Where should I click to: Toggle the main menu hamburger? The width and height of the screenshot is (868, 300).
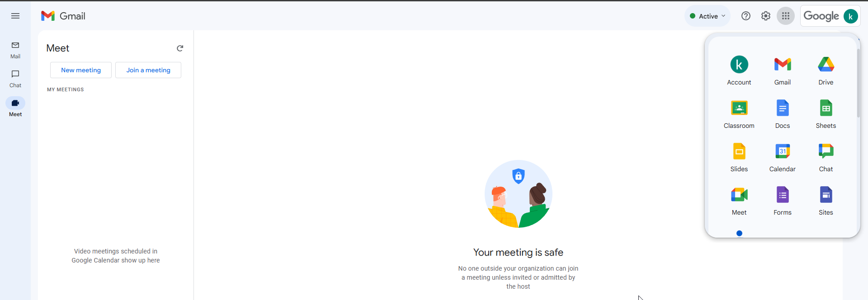[x=15, y=16]
